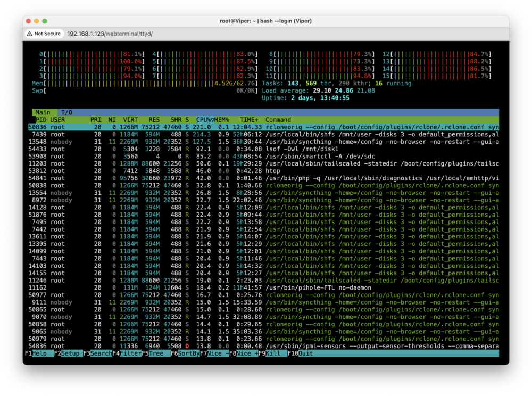532x395 pixels.
Task: Click CPU 1 meter at 100.0%
Action: (x=92, y=61)
